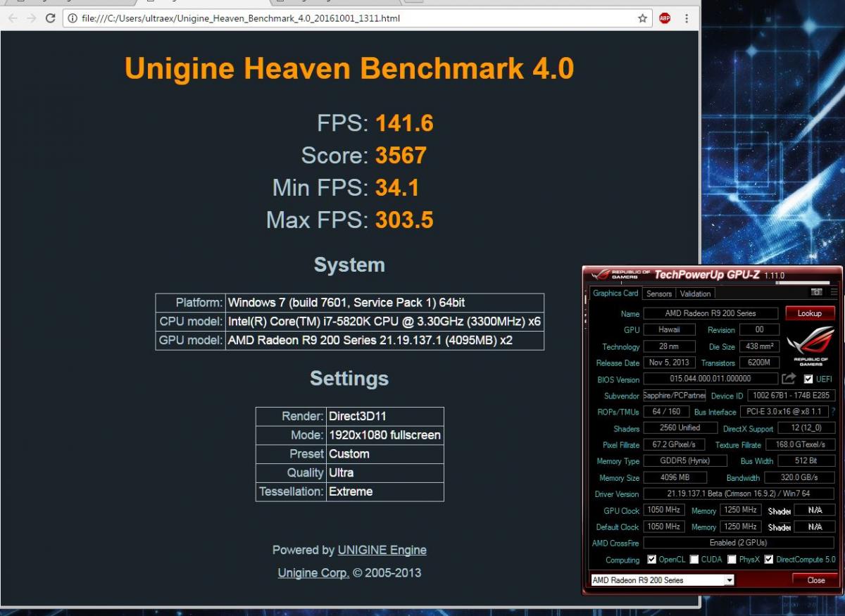This screenshot has height=616, width=845.
Task: Bookmark this page with the star icon
Action: (642, 18)
